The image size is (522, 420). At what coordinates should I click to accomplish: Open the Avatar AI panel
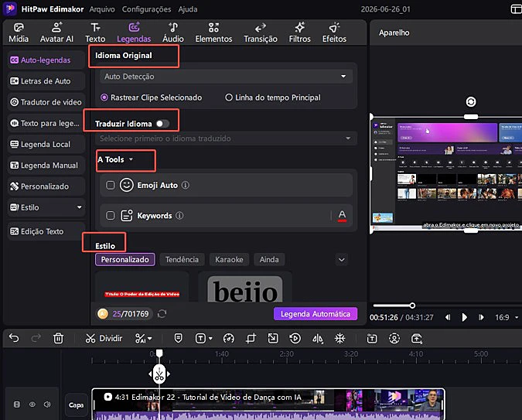coord(56,32)
